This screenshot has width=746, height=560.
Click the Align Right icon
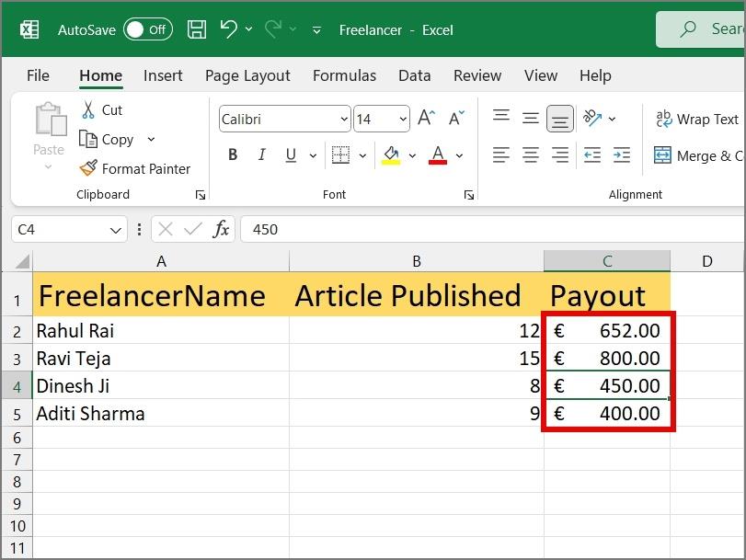560,154
